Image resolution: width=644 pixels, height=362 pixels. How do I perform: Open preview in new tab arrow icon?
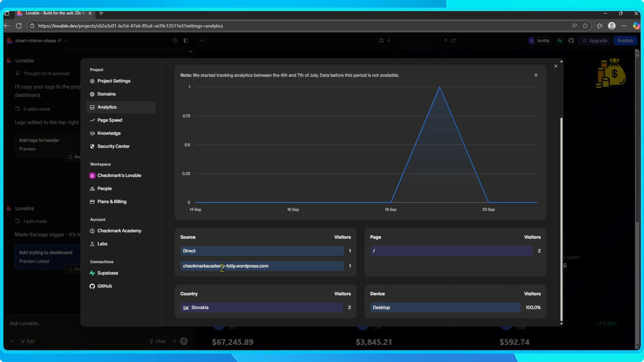445,40
